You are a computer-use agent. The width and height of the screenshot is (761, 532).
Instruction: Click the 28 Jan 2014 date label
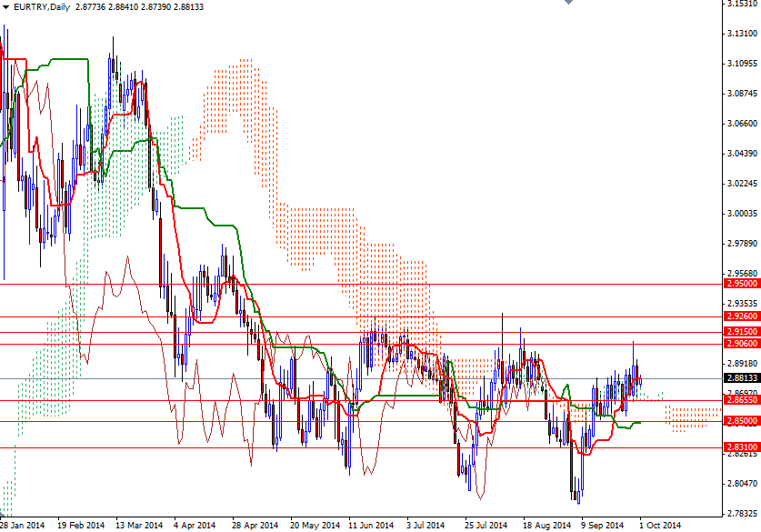(23, 524)
